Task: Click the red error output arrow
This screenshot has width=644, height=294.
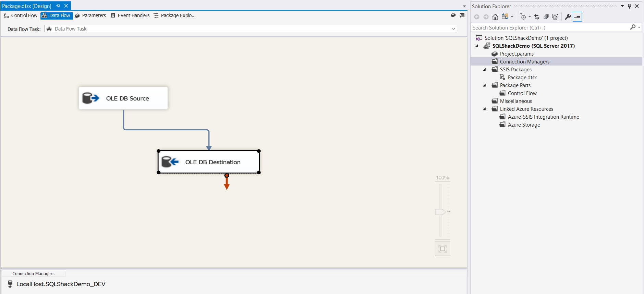Action: (x=227, y=182)
